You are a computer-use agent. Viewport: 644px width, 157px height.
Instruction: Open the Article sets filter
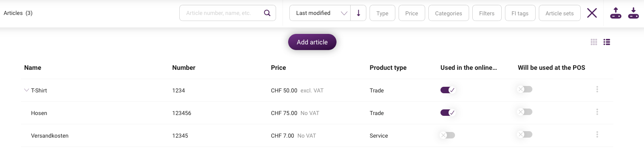pyautogui.click(x=560, y=13)
